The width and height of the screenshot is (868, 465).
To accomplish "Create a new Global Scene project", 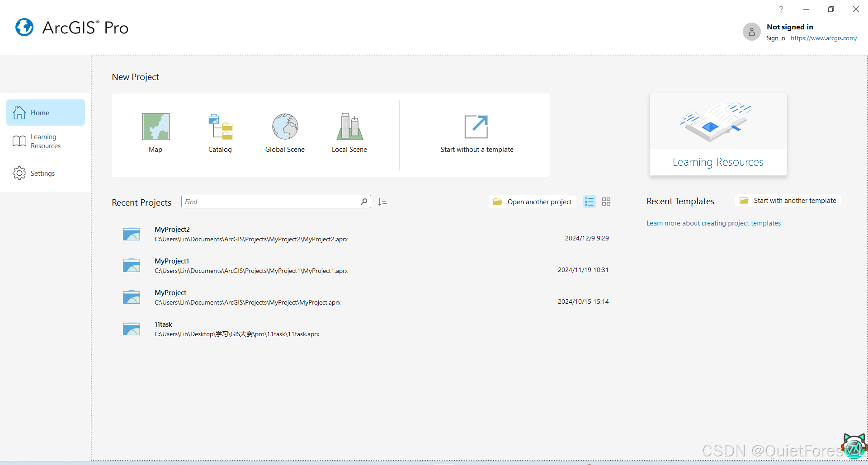I will (x=285, y=133).
